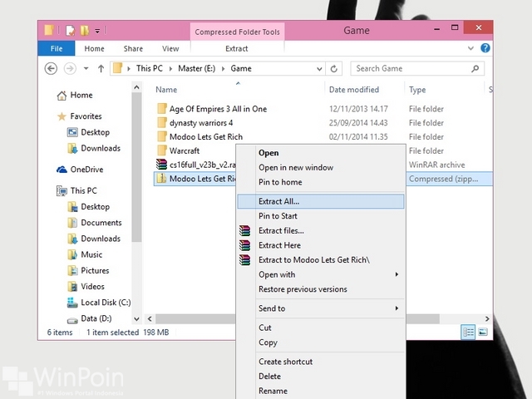The height and width of the screenshot is (399, 532).
Task: Open the Extract ribbon tab
Action: pyautogui.click(x=237, y=48)
